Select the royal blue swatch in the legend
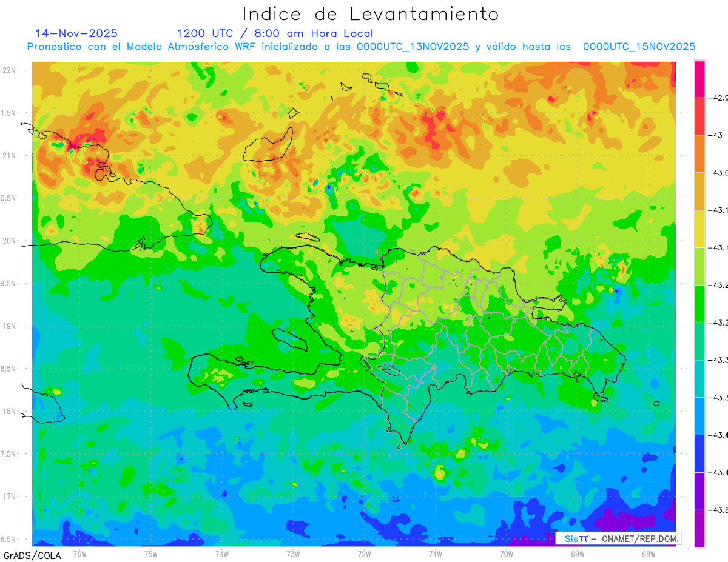 click(x=699, y=454)
